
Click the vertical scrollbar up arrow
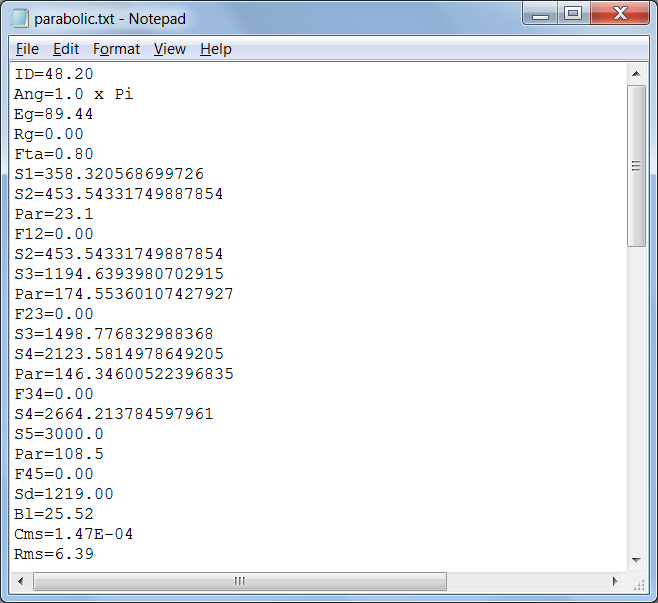(x=636, y=74)
